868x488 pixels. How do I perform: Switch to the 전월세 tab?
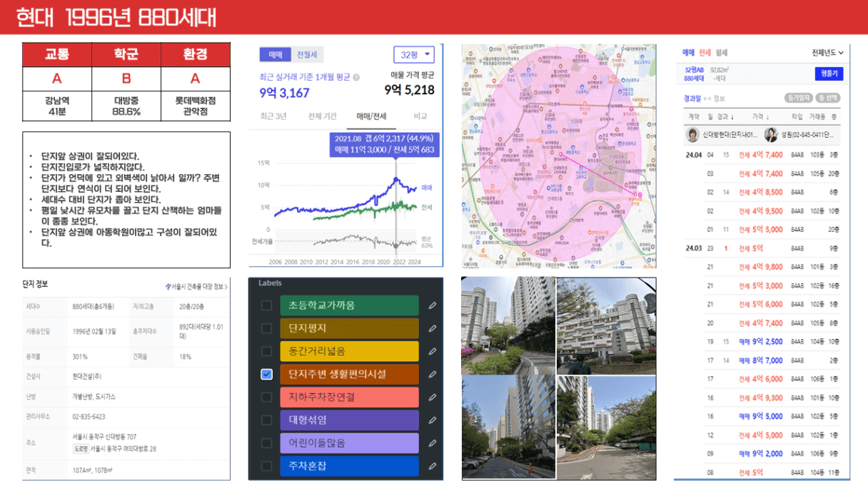(x=308, y=55)
